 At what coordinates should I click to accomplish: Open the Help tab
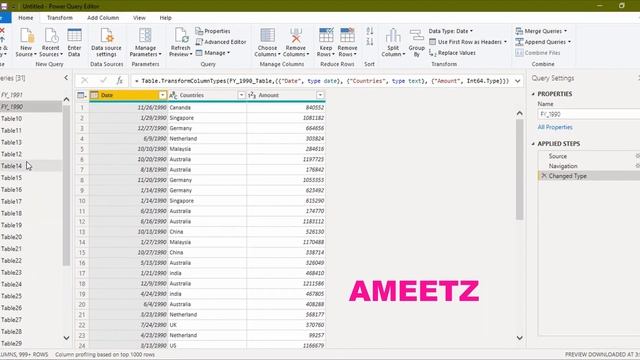click(x=165, y=18)
